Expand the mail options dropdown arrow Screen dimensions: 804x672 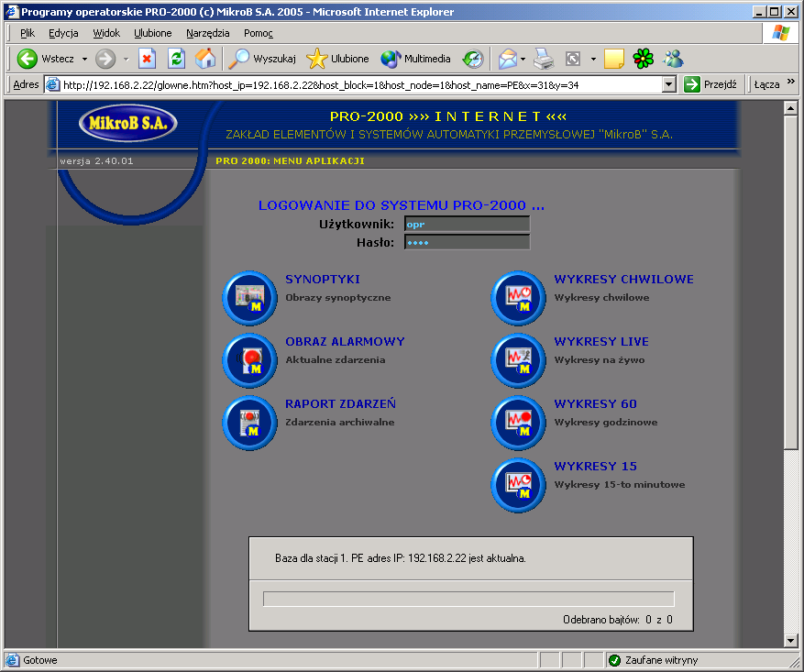(523, 59)
